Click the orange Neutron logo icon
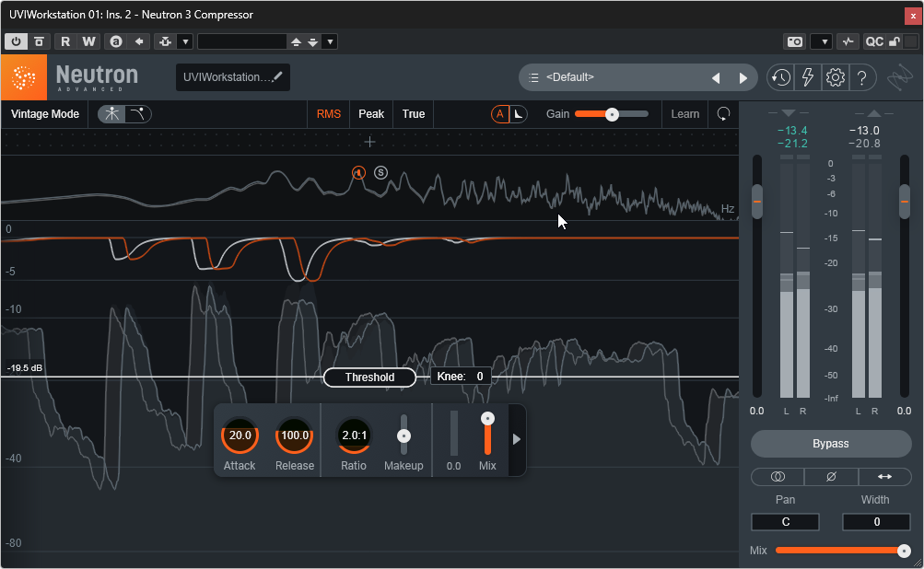This screenshot has width=924, height=569. point(24,77)
